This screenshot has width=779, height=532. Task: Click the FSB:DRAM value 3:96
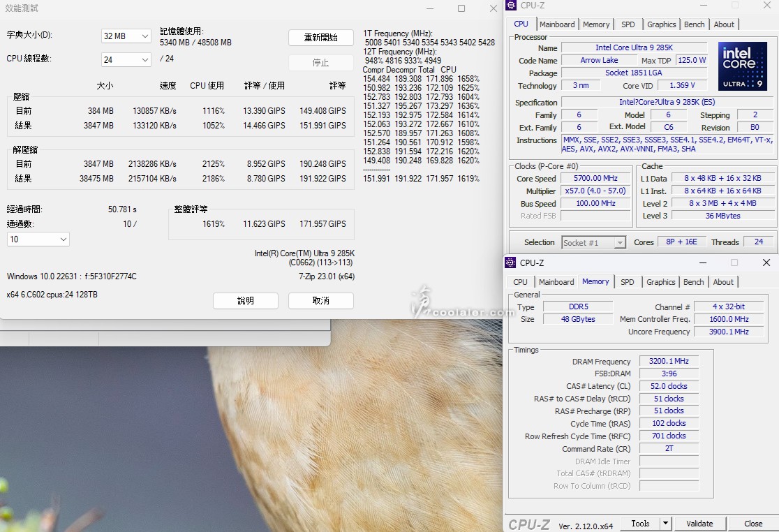click(x=669, y=374)
